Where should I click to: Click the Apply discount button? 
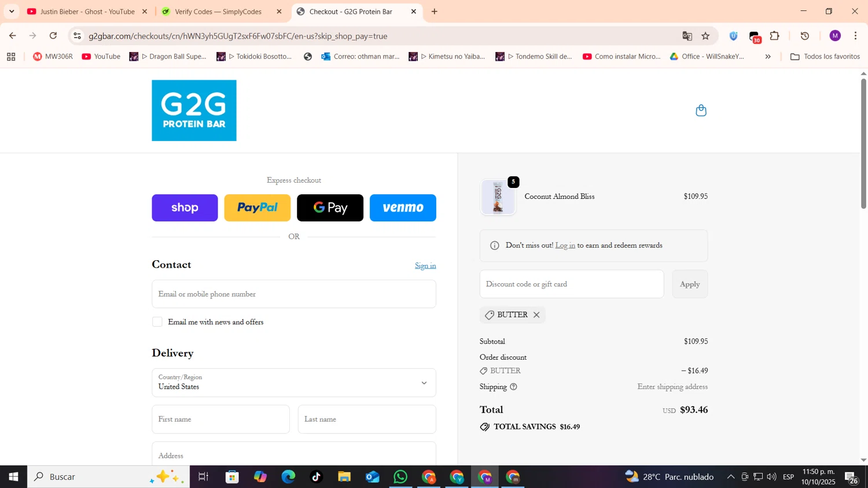[x=690, y=284]
